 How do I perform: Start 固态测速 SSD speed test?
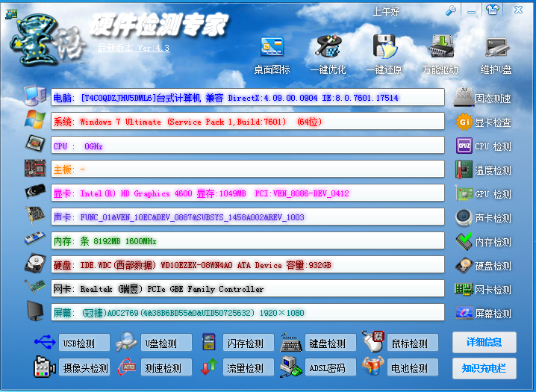pyautogui.click(x=482, y=98)
